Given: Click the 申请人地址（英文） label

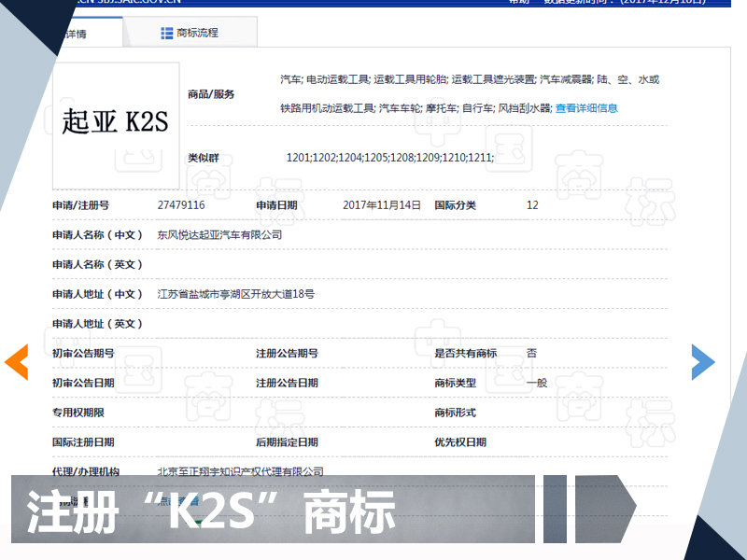Looking at the screenshot, I should click(x=98, y=324).
